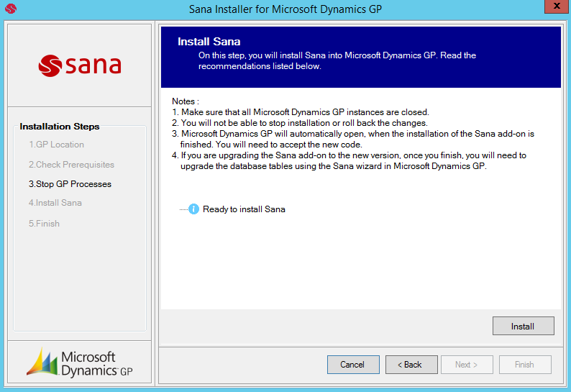Click the Installation Steps heading
571x392 pixels.
click(60, 127)
